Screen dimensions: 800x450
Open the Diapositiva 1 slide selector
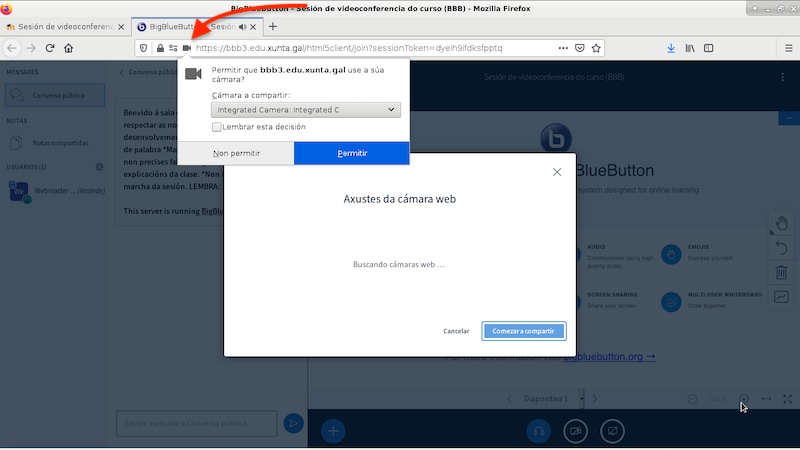tap(552, 399)
